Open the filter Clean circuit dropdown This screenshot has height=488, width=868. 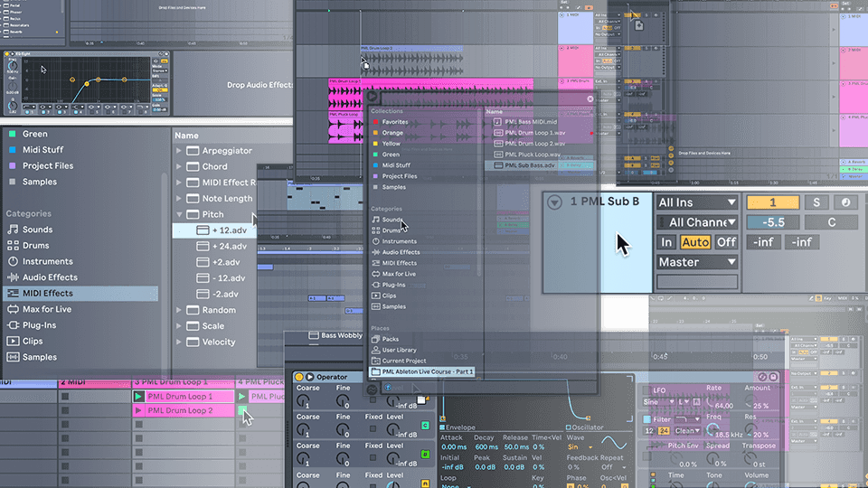687,430
